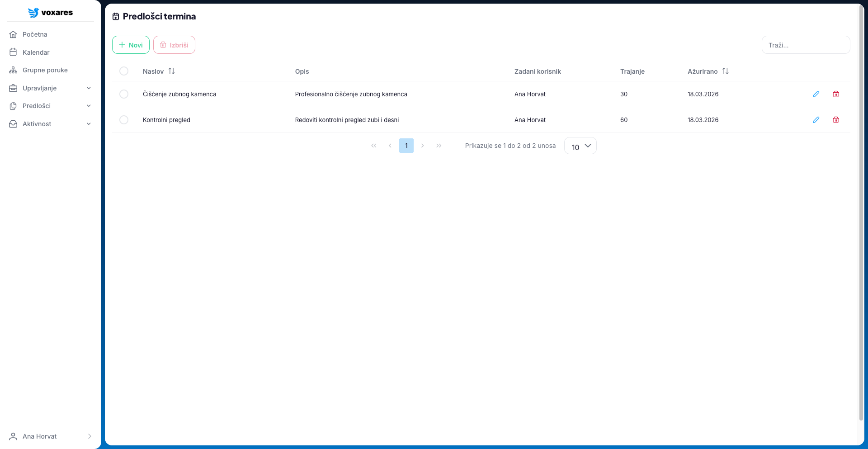The image size is (868, 449).
Task: Go to next page arrow
Action: (x=422, y=146)
